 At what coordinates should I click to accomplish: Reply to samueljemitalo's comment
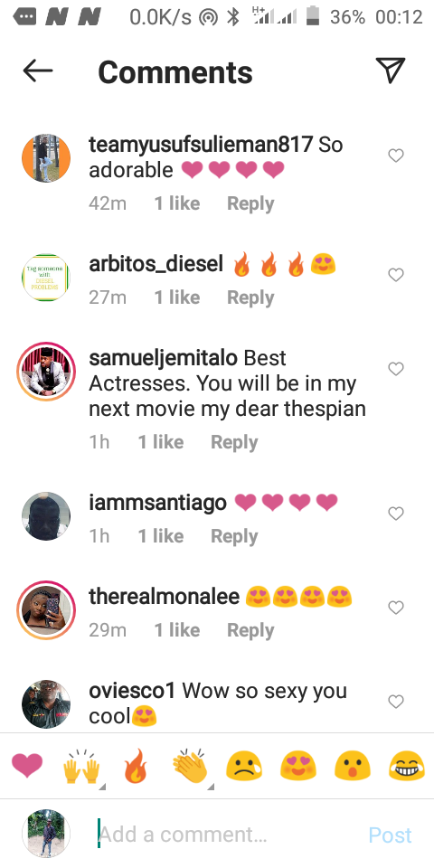[x=234, y=442]
